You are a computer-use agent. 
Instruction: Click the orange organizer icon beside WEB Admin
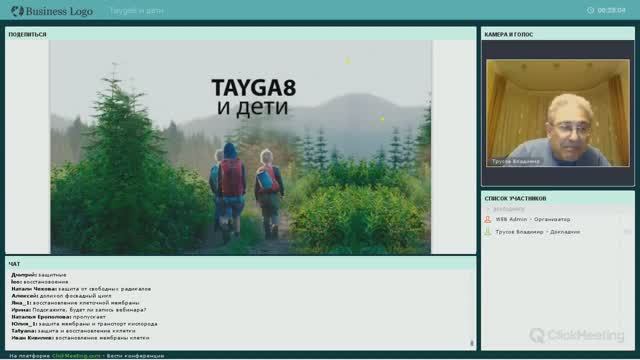[x=488, y=220]
